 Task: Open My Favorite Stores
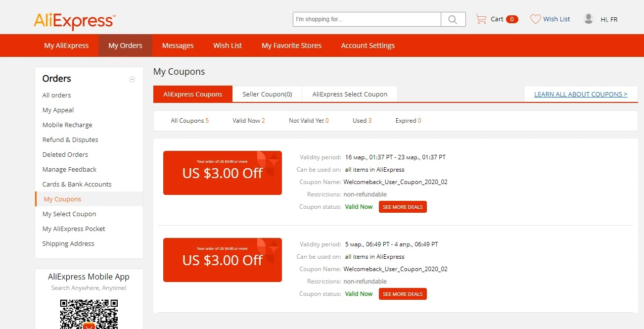291,46
